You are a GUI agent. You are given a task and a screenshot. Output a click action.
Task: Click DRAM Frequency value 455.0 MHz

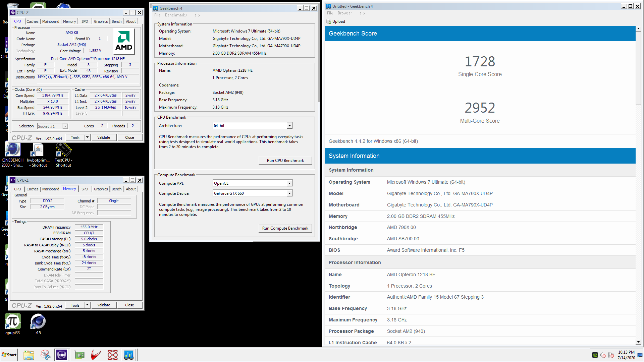click(89, 227)
